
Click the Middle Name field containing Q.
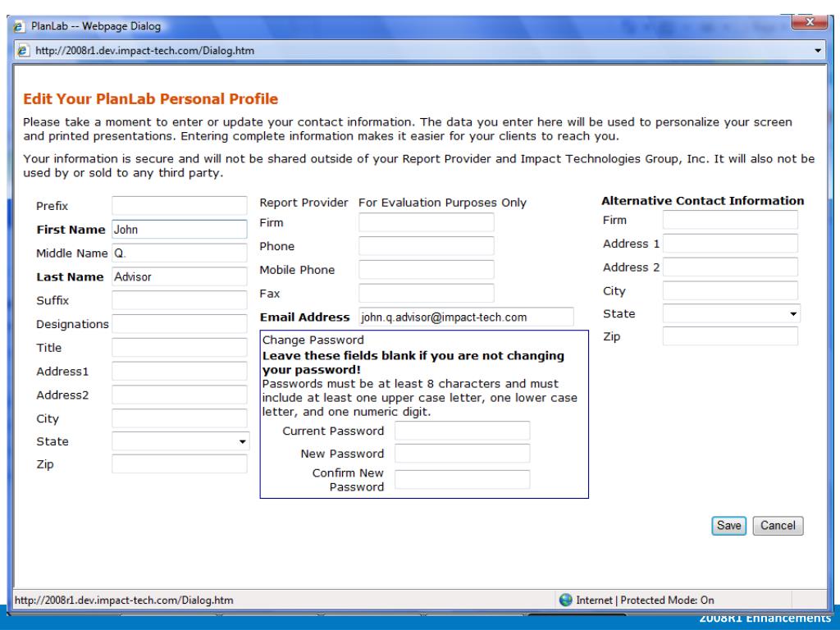tap(180, 253)
